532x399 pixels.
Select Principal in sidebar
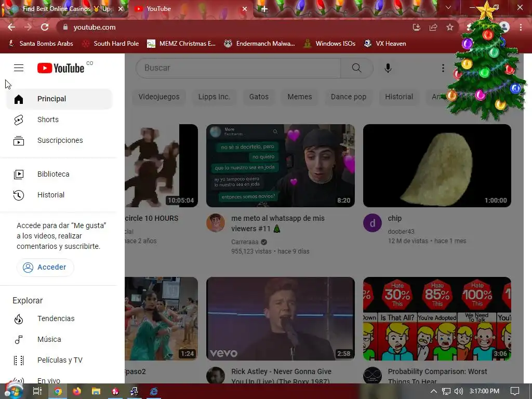(59, 99)
